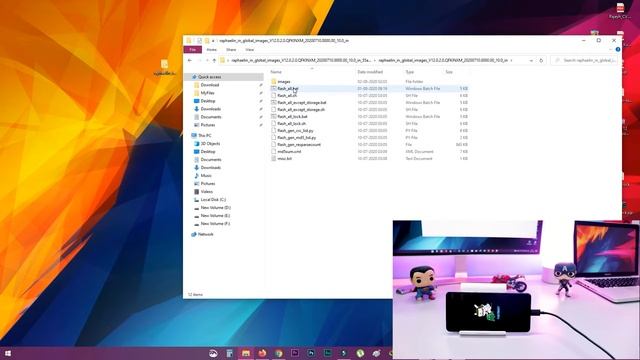The width and height of the screenshot is (640, 360).
Task: Go up one folder level
Action: click(214, 60)
